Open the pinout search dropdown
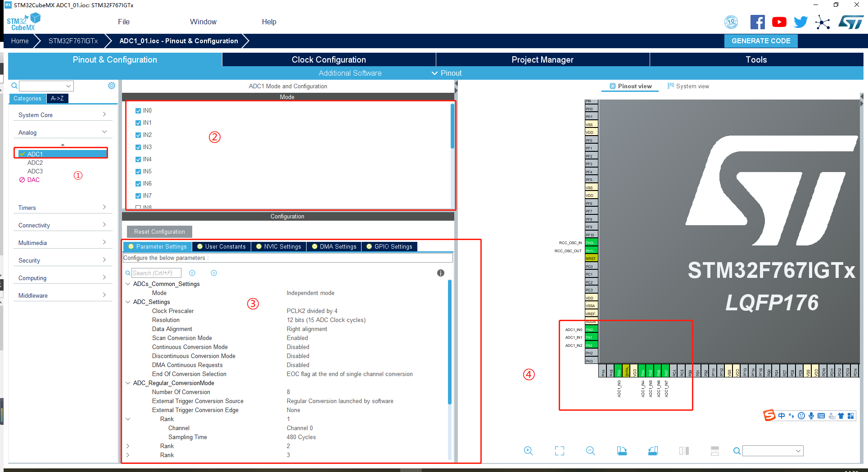Screen dimensions: 868x472 [798, 451]
